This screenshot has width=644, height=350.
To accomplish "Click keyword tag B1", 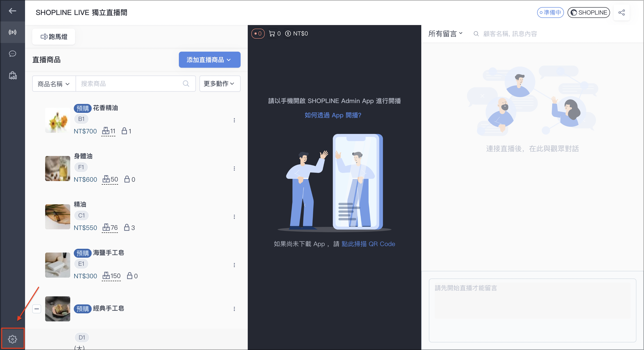I will tap(81, 119).
